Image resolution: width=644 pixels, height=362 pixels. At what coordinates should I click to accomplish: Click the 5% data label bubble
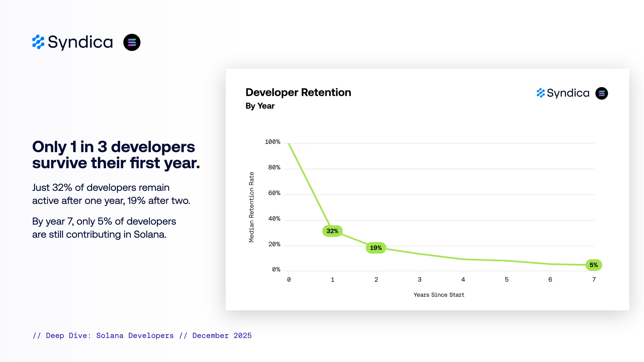pyautogui.click(x=593, y=265)
